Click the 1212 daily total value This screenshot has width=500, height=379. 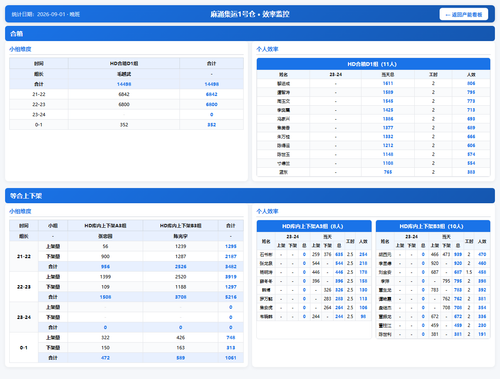[x=388, y=145]
